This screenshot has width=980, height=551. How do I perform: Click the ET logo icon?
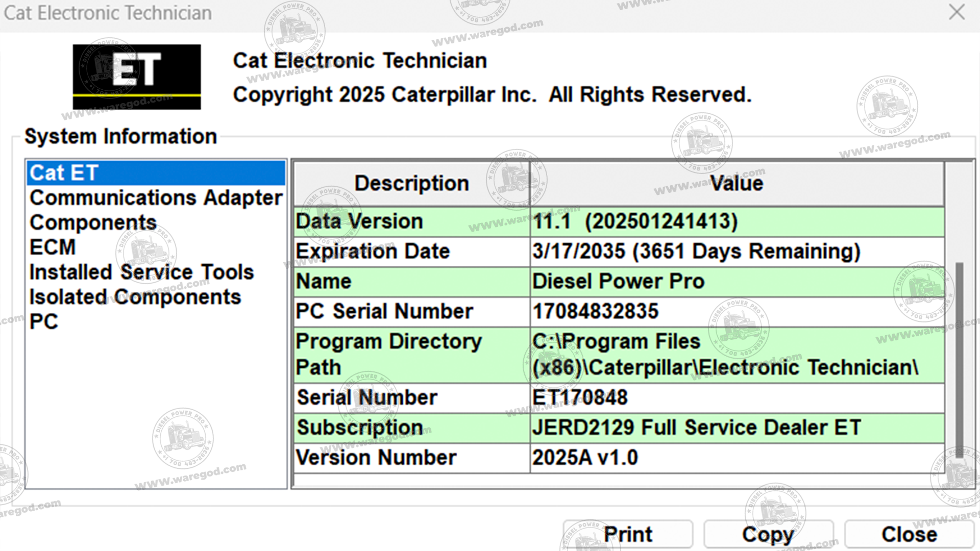pos(137,77)
